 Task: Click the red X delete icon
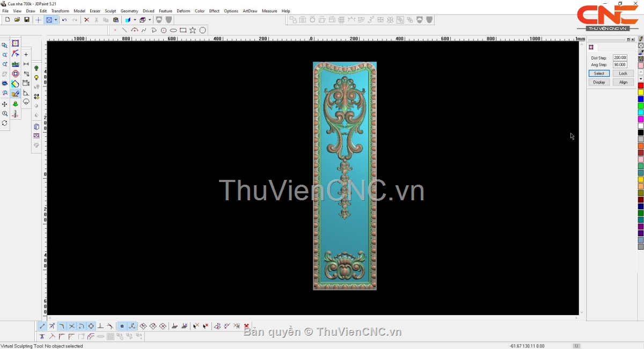86,20
